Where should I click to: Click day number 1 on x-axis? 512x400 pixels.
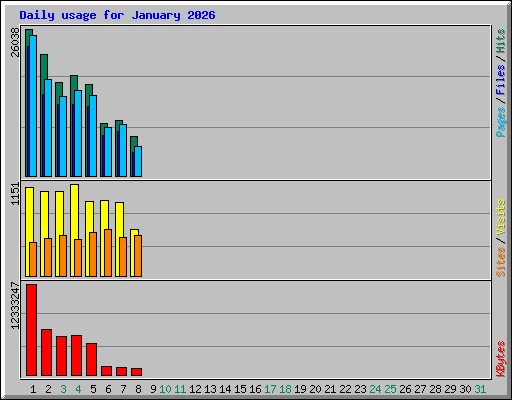(33, 389)
